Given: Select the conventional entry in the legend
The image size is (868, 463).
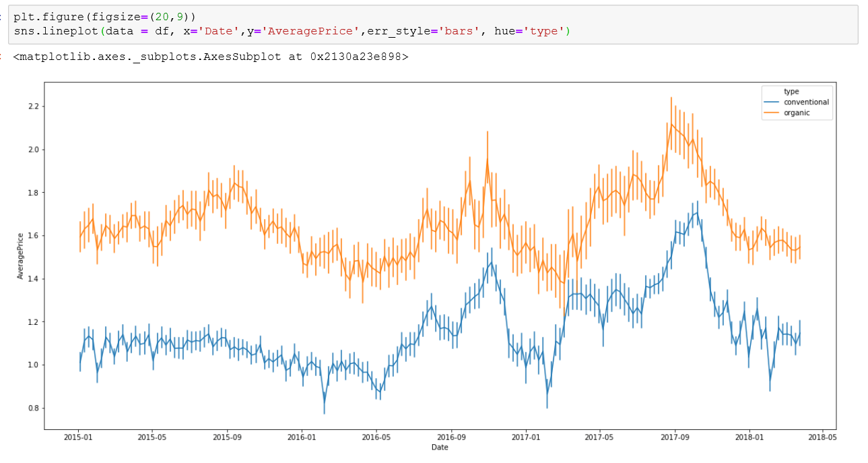Looking at the screenshot, I should 807,102.
